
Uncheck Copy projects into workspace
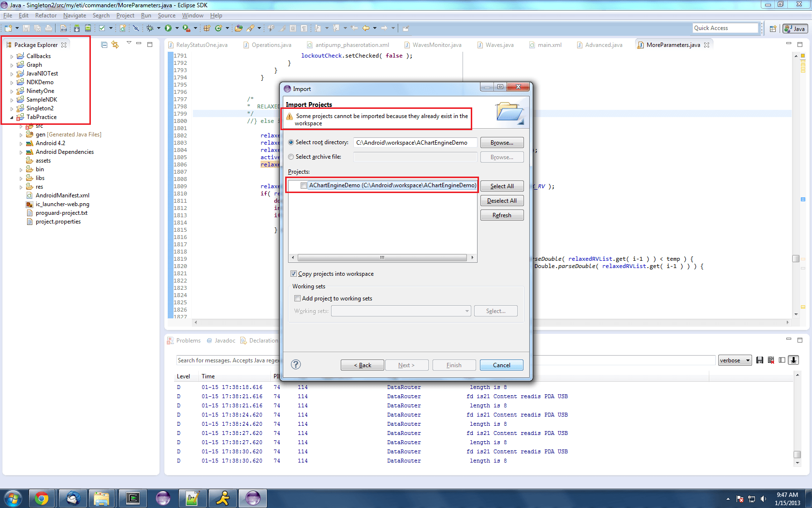tap(293, 274)
